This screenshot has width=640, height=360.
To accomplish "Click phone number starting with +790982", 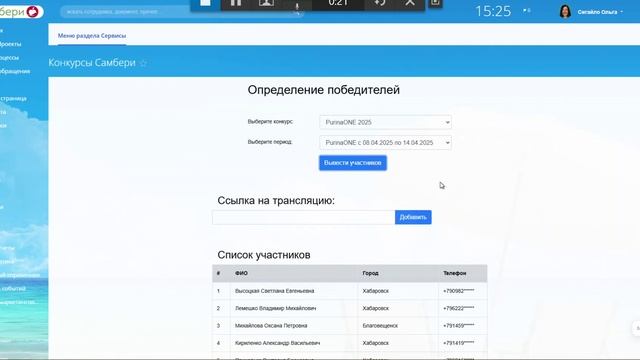I will coord(459,291).
